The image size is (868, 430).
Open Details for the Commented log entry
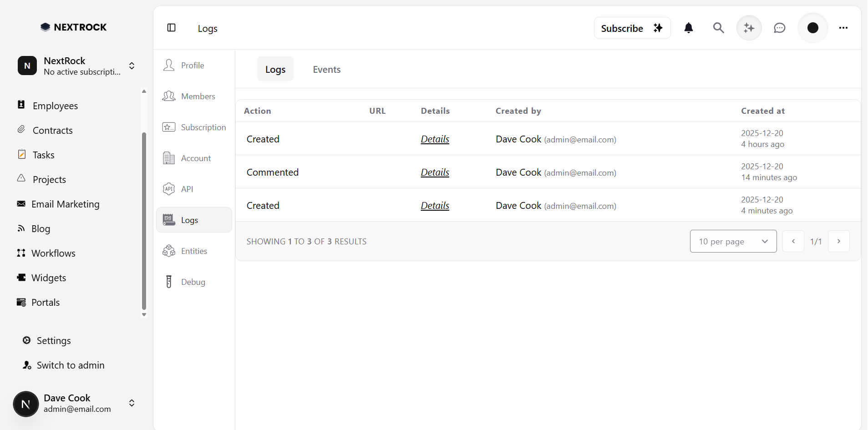pos(435,172)
